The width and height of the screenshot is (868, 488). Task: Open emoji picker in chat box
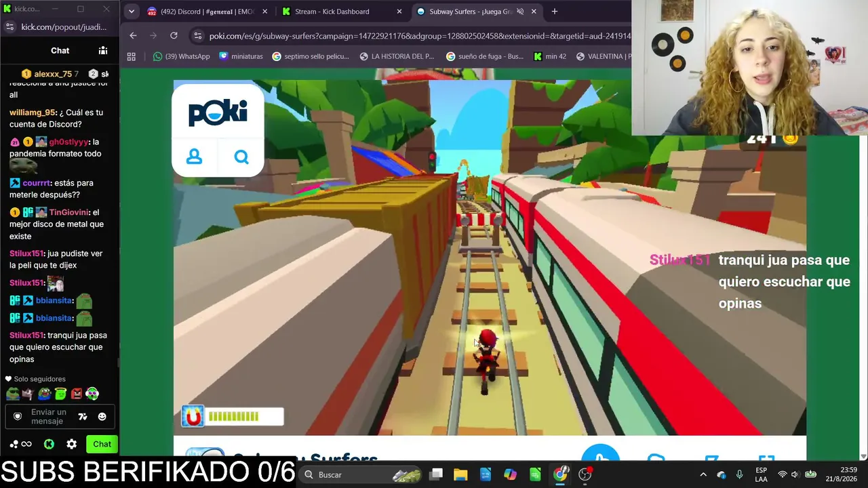[x=102, y=417]
